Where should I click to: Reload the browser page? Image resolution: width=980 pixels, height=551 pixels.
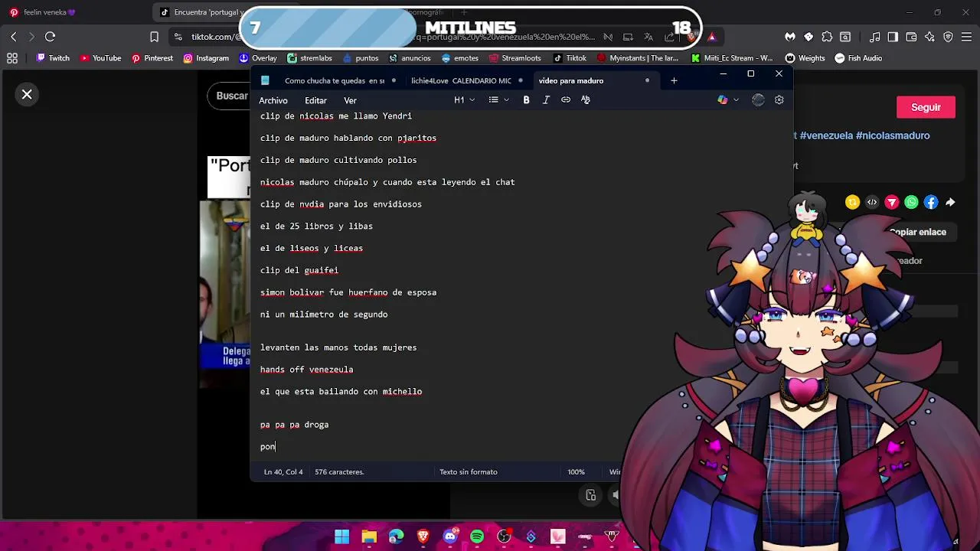50,37
